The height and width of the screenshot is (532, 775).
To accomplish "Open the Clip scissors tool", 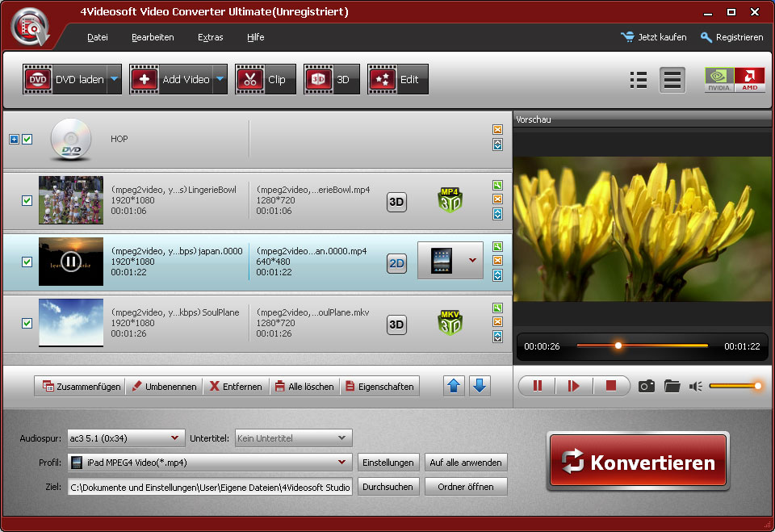I will pyautogui.click(x=266, y=79).
